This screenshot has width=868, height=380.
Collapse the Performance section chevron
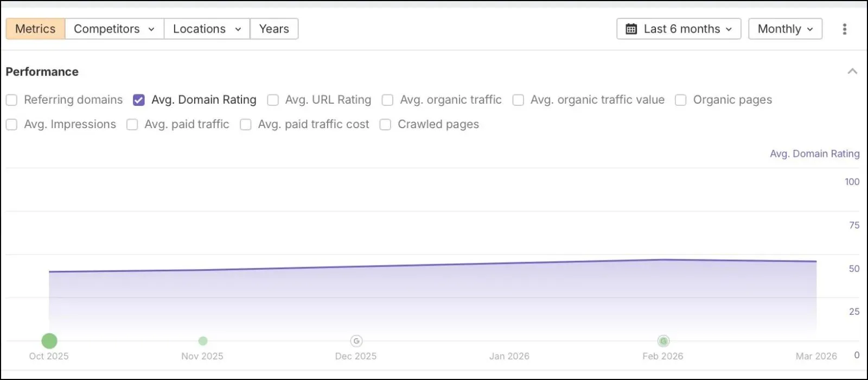tap(852, 72)
